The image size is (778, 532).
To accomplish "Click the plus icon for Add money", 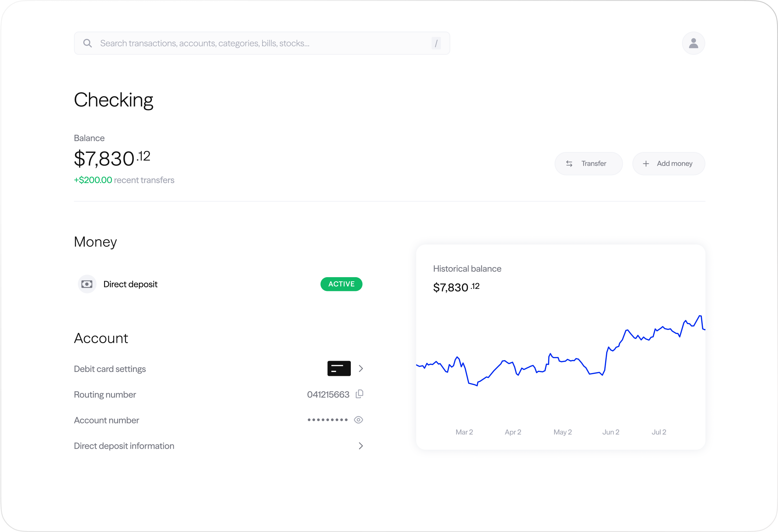I will coord(646,164).
